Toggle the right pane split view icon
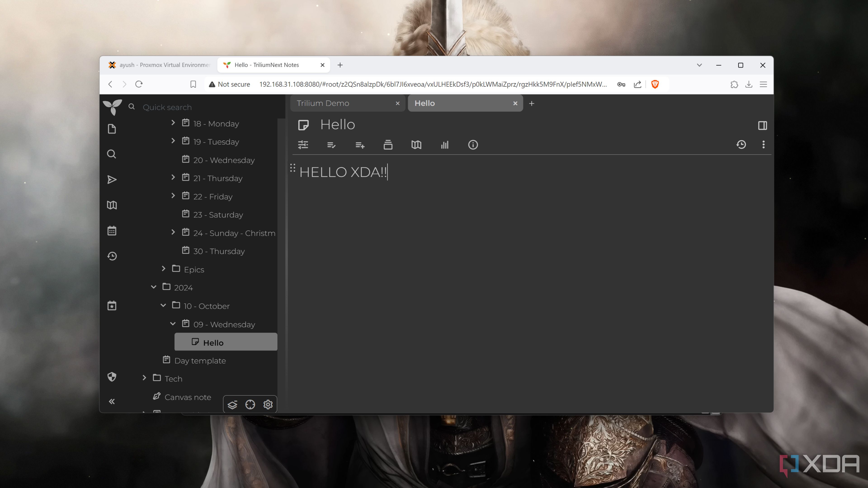Viewport: 868px width, 488px height. [x=762, y=125]
